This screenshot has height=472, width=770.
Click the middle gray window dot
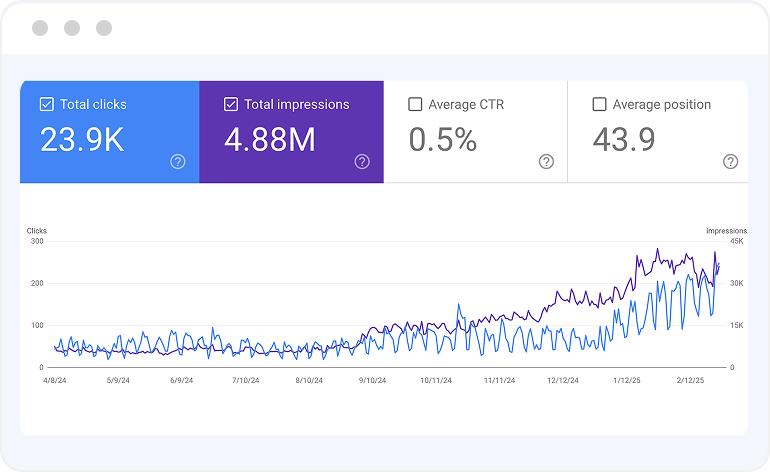point(72,28)
